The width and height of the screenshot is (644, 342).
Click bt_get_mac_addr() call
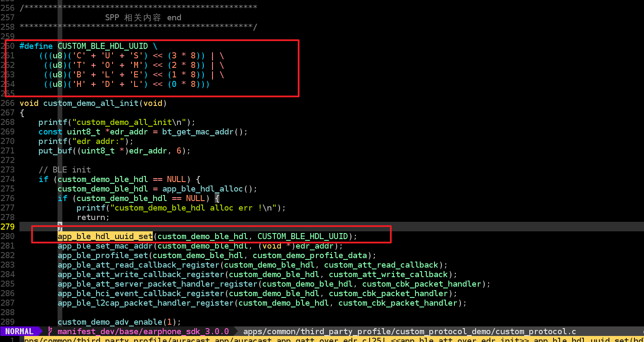(x=205, y=132)
